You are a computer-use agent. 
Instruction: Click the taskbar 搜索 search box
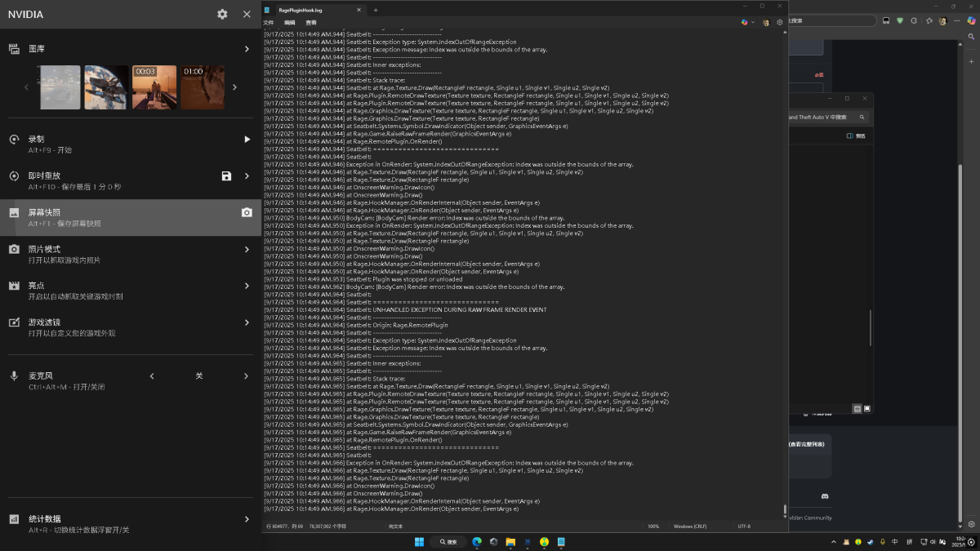448,542
